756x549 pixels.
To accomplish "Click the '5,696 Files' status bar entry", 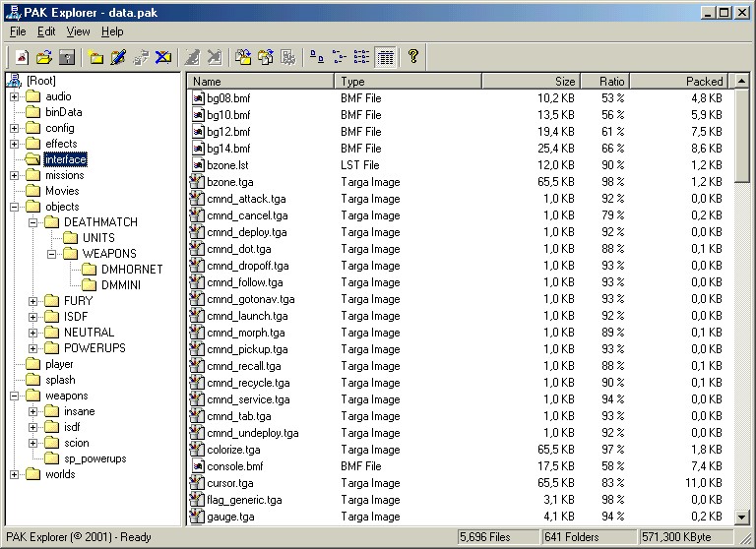I will tap(498, 536).
